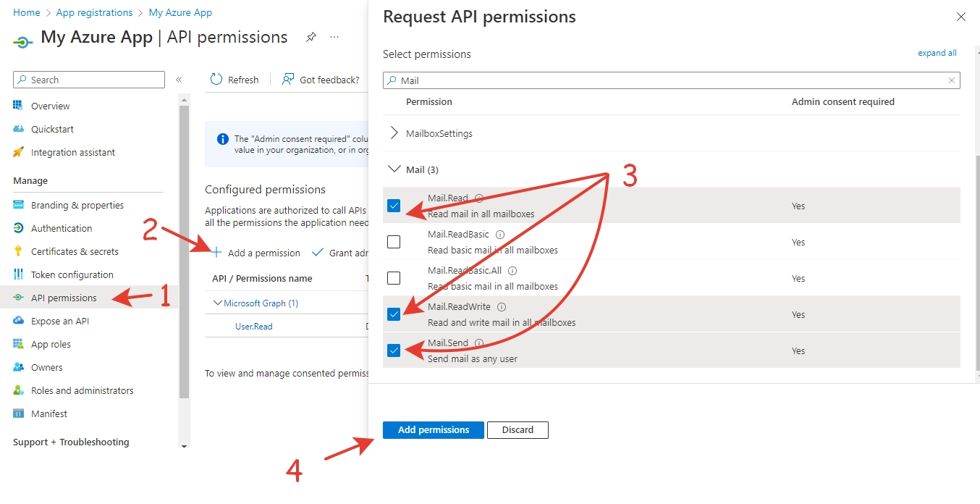This screenshot has height=504, width=980.
Task: Click the info icon next to Mail.ReadWrite
Action: (x=502, y=307)
